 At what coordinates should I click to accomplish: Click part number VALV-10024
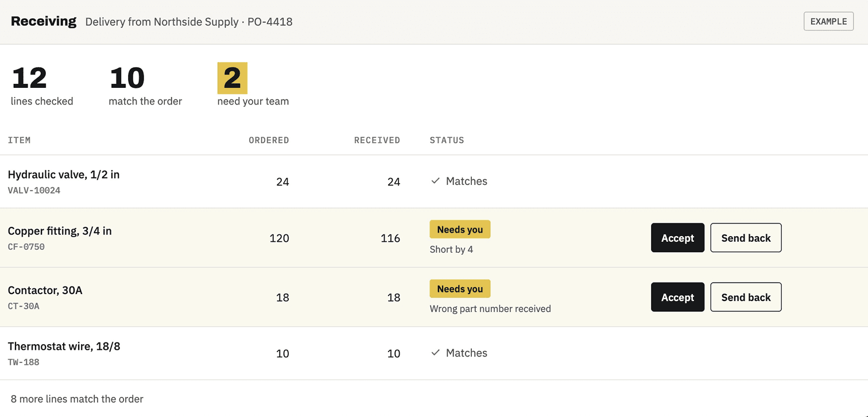coord(34,190)
